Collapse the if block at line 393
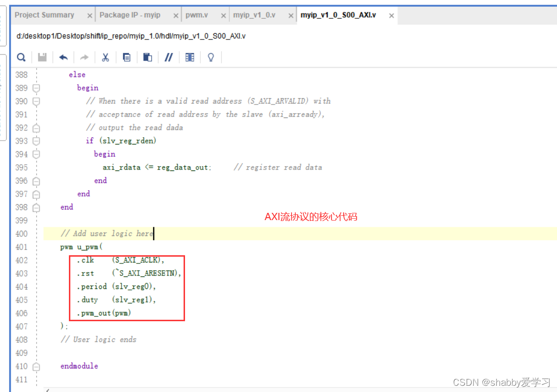Screen dimensions: 557x392 36,141
